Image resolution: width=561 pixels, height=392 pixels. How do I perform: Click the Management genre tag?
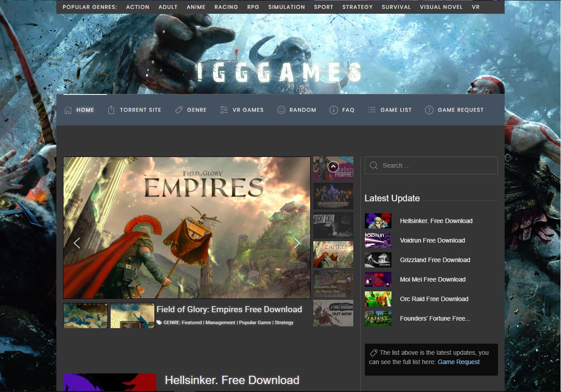pyautogui.click(x=221, y=323)
